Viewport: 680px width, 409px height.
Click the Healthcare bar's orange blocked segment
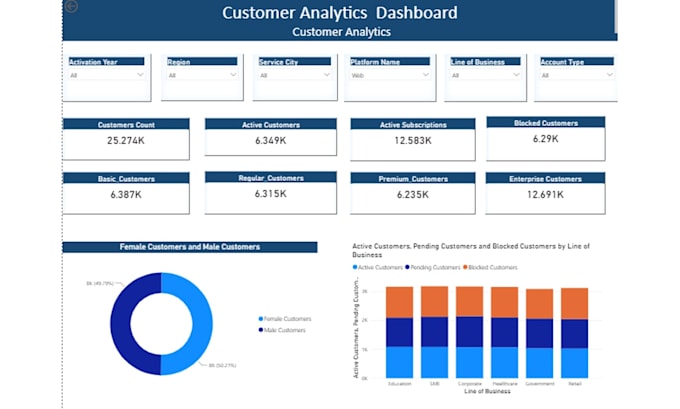[504, 302]
